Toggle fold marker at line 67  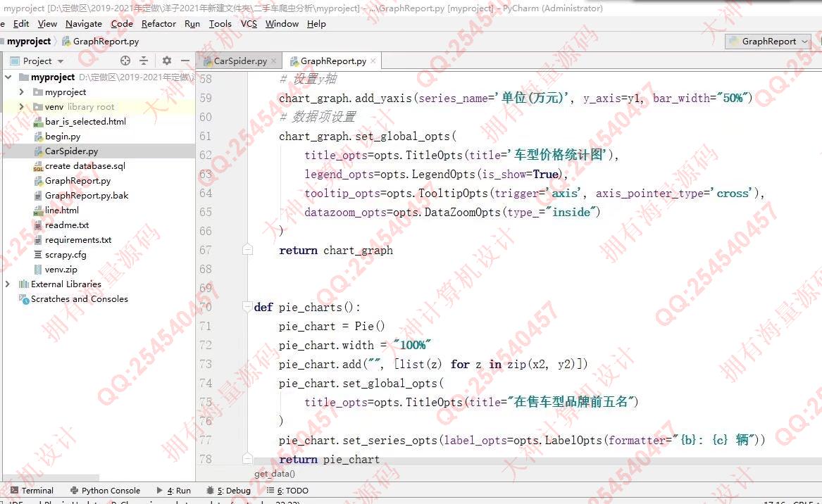(x=247, y=249)
